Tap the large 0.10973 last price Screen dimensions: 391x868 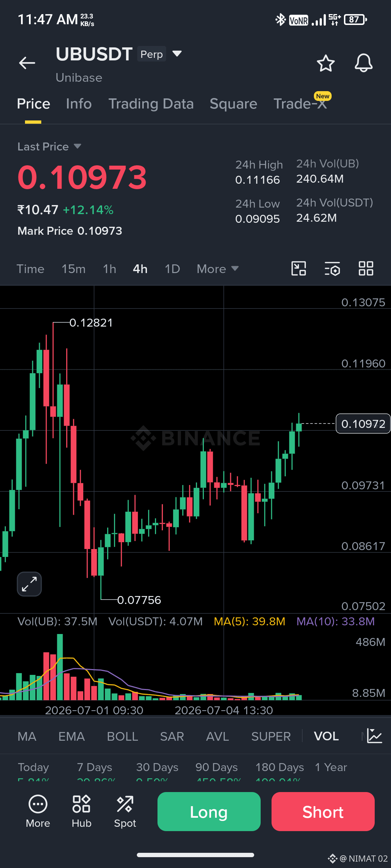click(x=82, y=177)
